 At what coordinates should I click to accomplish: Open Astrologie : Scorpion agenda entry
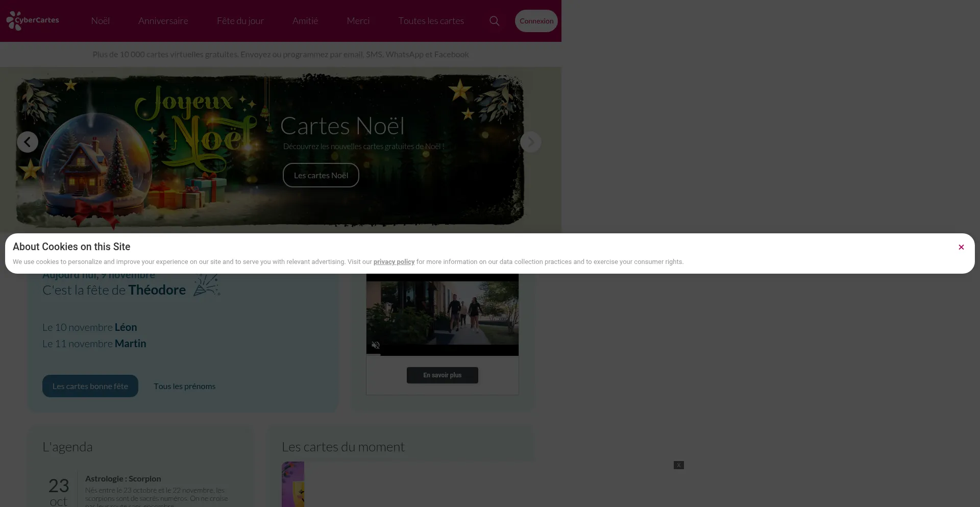click(123, 478)
